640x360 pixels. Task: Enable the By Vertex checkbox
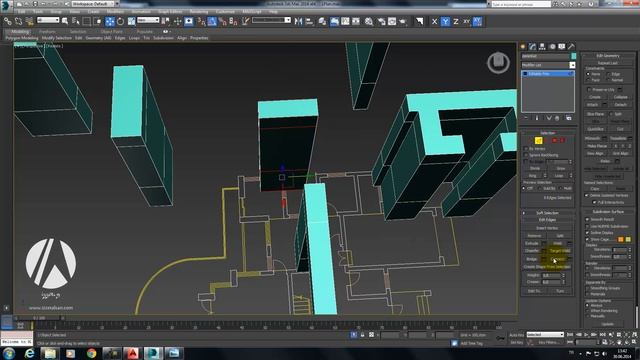point(526,149)
